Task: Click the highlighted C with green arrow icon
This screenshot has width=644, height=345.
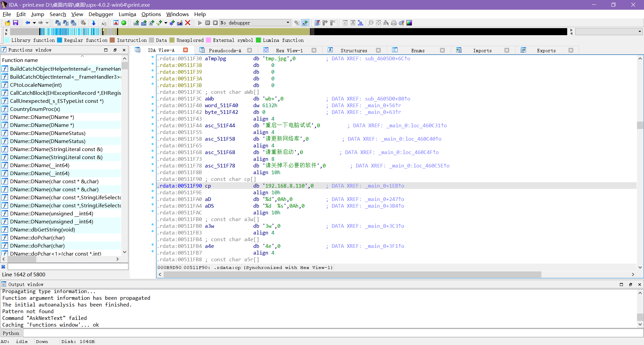Action: pos(305,23)
